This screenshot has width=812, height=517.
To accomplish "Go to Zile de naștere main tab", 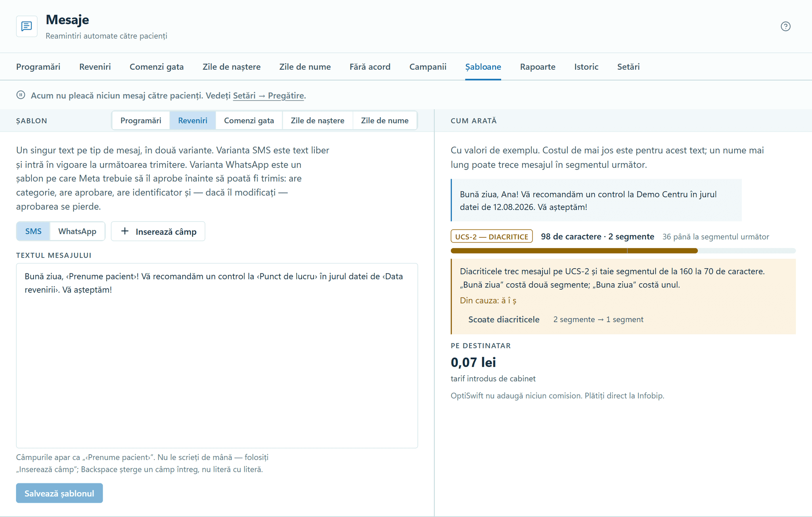I will [x=232, y=67].
